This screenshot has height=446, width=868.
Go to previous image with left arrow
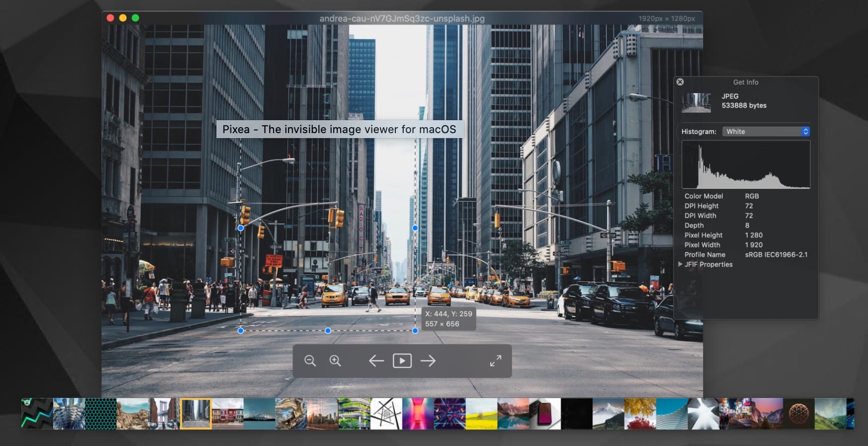[376, 361]
